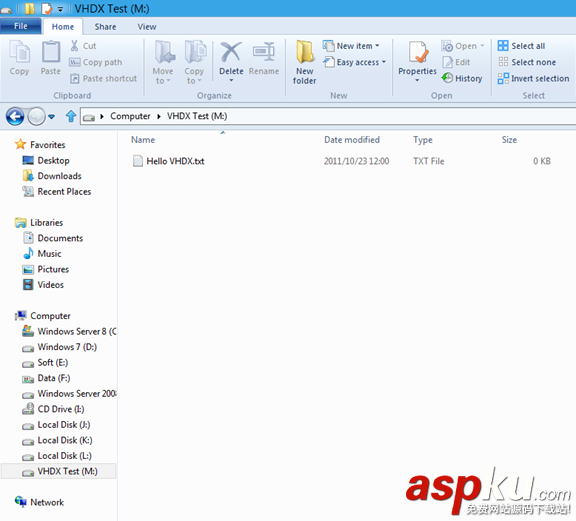
Task: Click the Forward navigation arrow
Action: pos(36,116)
